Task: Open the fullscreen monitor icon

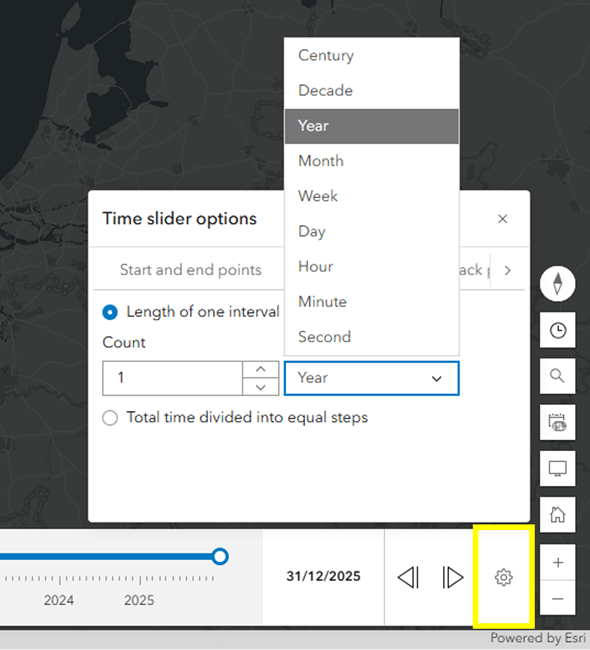Action: tap(557, 468)
